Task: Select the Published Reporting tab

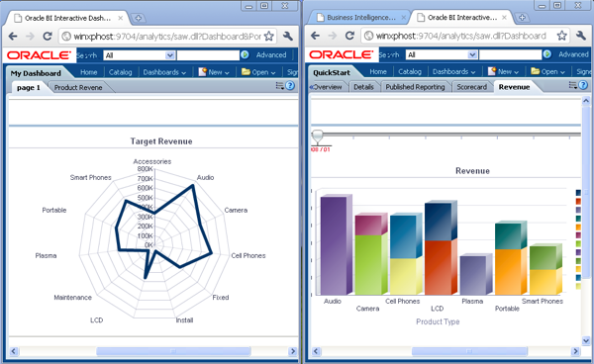Action: click(x=415, y=87)
